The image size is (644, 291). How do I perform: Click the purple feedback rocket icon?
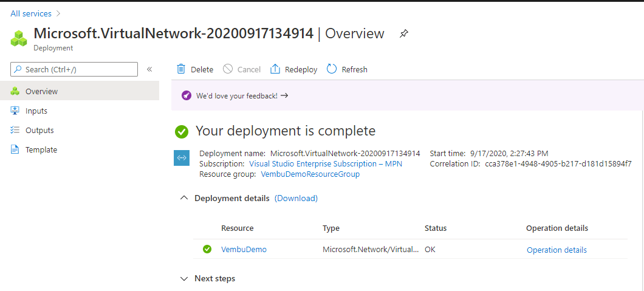[186, 95]
